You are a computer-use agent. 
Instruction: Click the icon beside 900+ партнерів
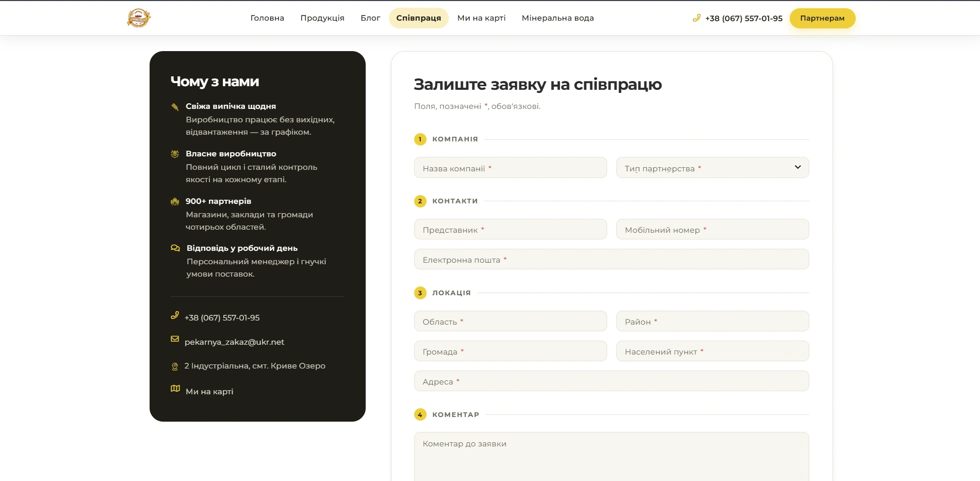point(175,201)
